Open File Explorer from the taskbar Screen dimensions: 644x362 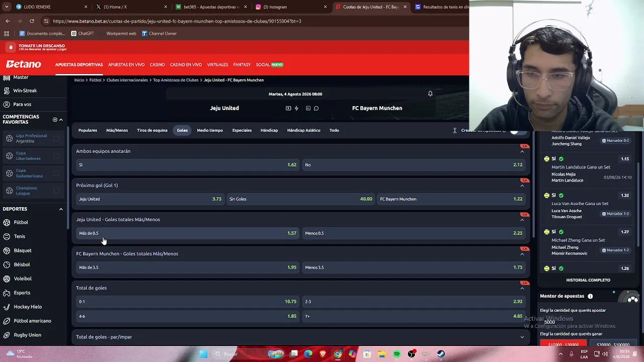click(x=382, y=354)
